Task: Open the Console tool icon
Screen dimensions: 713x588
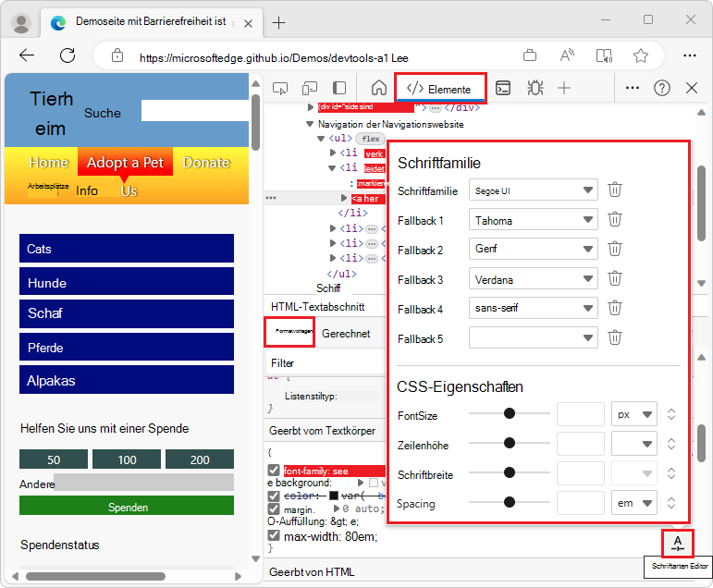Action: [503, 88]
